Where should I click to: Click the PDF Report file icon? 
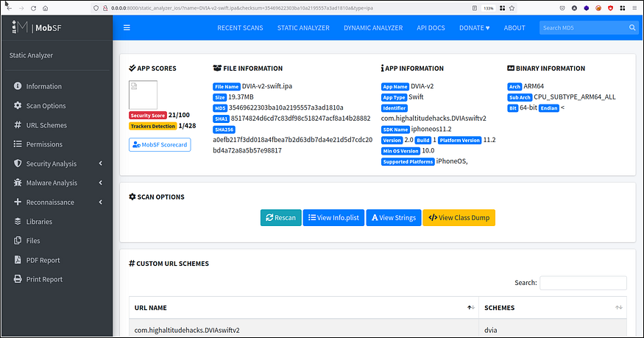[18, 260]
